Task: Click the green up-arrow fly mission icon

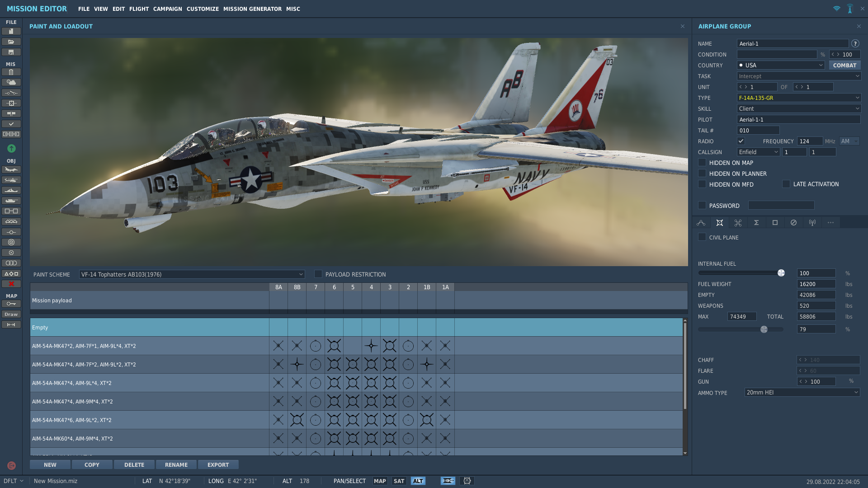Action: pyautogui.click(x=11, y=148)
